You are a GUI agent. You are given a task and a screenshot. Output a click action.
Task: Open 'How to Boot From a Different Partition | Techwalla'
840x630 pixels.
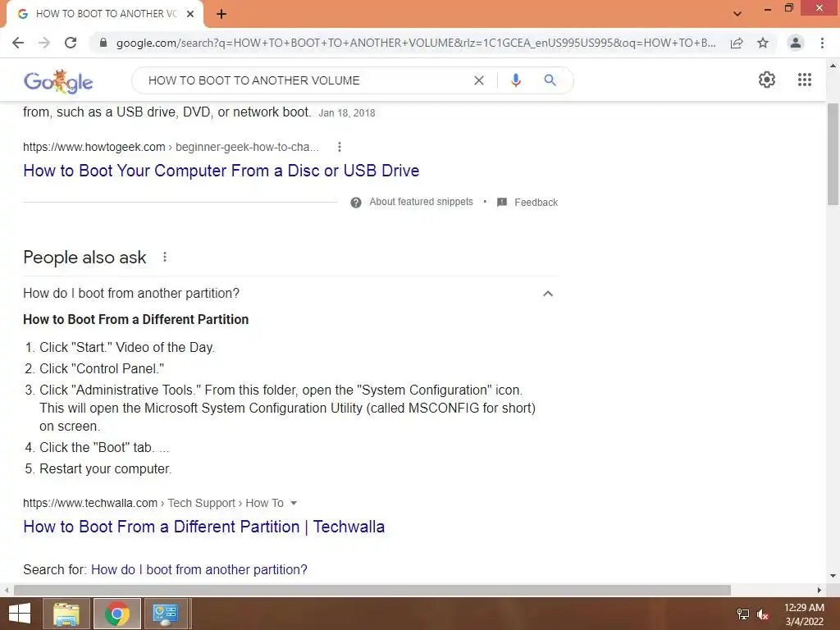click(204, 527)
